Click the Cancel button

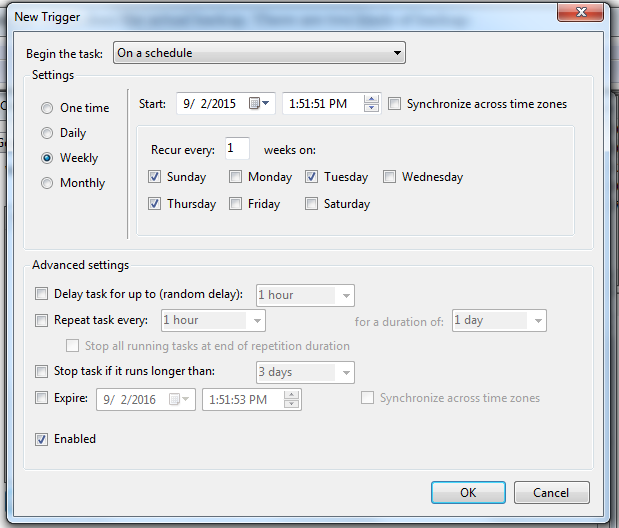click(x=551, y=492)
